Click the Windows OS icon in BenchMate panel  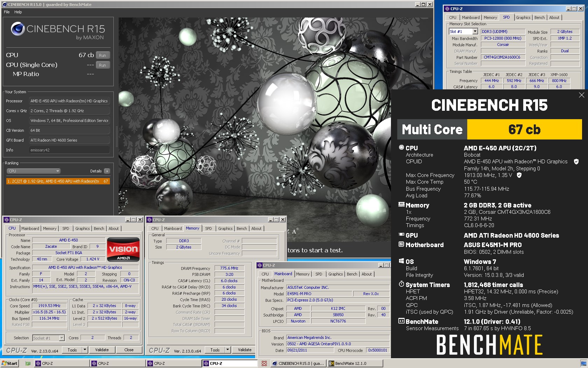point(401,261)
